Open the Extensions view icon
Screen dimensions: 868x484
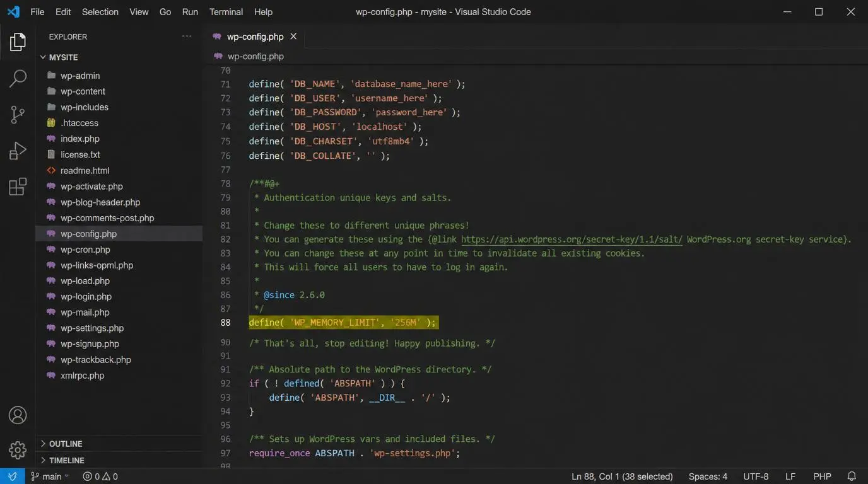(18, 187)
